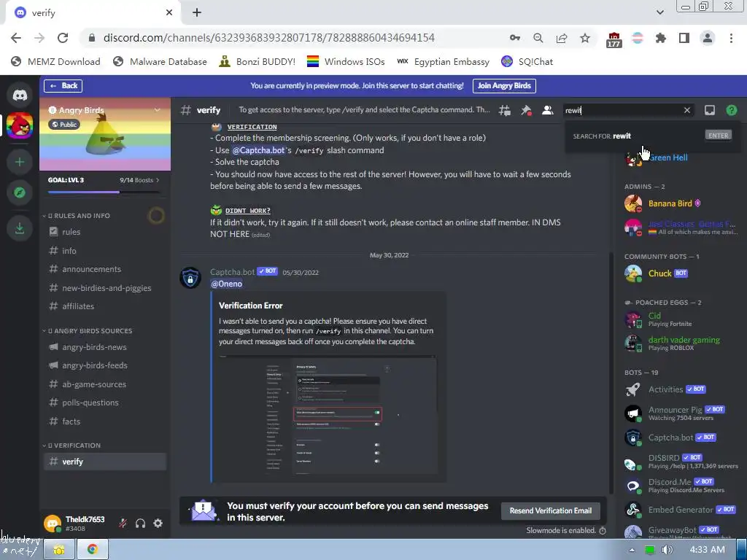
Task: Click the Chrome zoom magnifier icon
Action: (538, 38)
